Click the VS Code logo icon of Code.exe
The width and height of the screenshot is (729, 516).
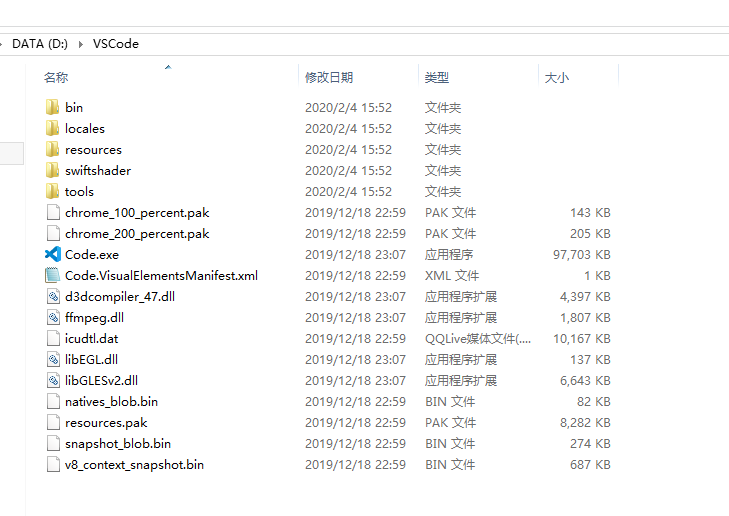pos(53,254)
